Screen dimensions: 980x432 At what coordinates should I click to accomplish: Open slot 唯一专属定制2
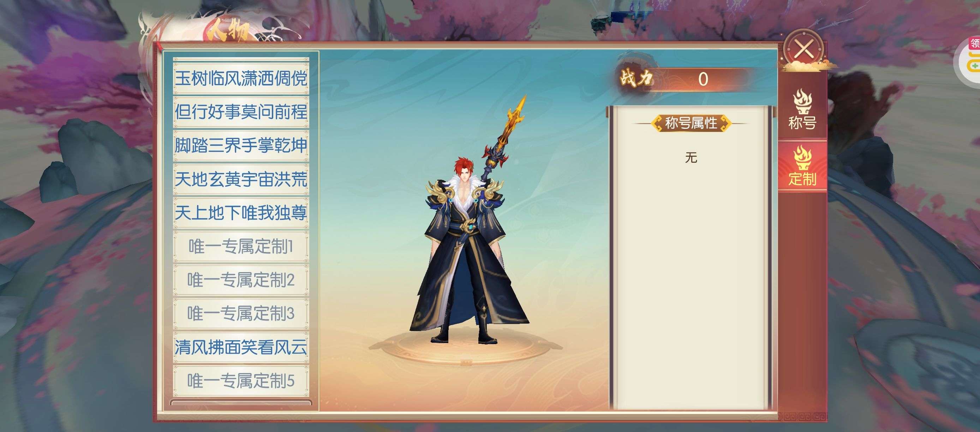tap(241, 280)
